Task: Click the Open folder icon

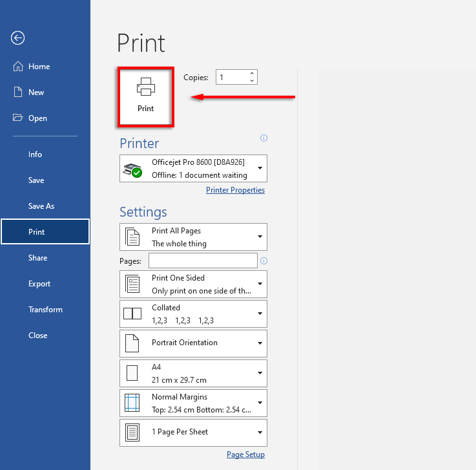Action: coord(18,118)
